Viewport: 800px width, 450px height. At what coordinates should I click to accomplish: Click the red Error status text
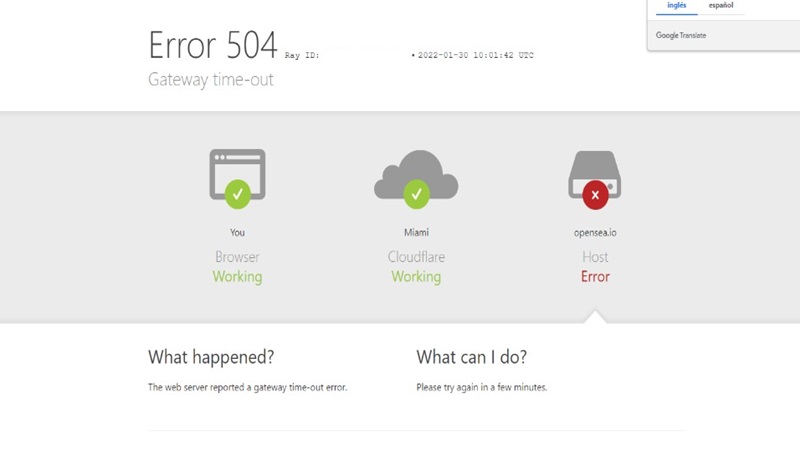595,277
